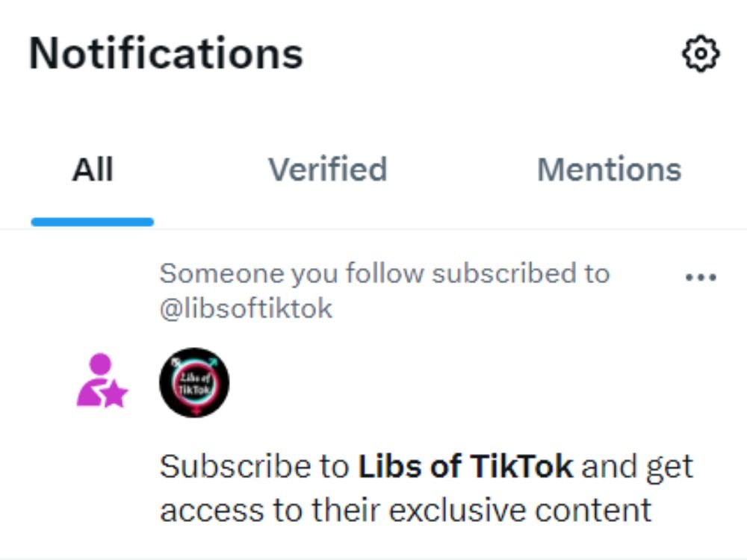Open the circular Libs of TikTok logo thumbnail

(195, 382)
